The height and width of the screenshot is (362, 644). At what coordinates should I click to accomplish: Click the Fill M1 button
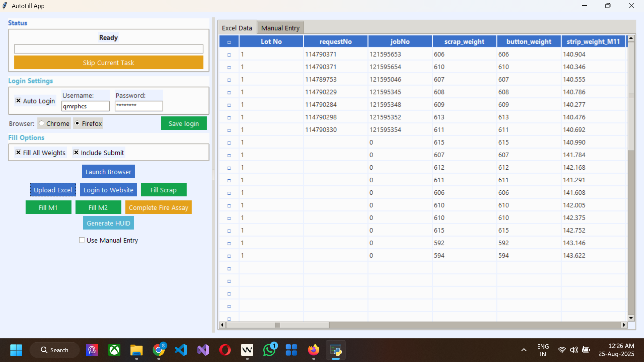pos(48,207)
